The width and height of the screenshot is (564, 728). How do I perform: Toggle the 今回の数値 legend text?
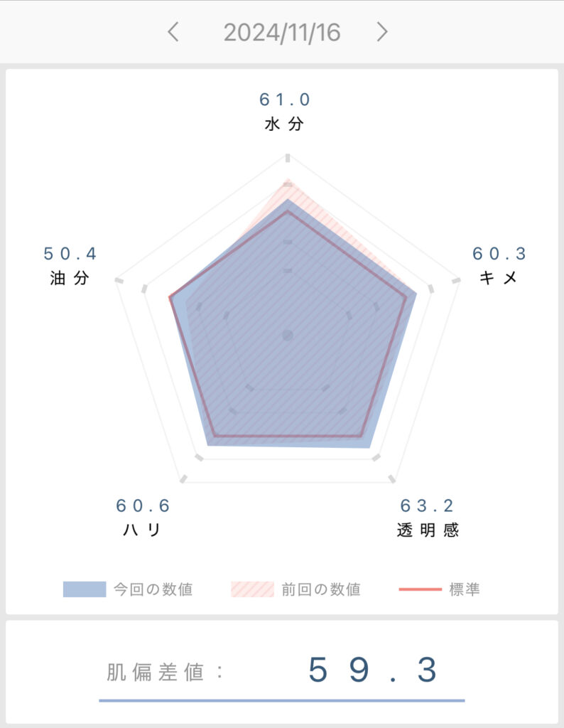tap(153, 589)
